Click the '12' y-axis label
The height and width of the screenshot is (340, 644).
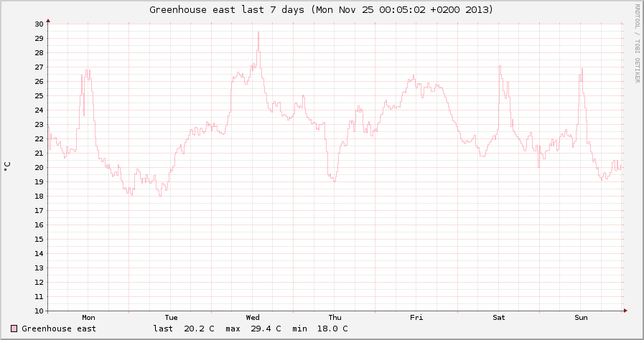coord(39,282)
